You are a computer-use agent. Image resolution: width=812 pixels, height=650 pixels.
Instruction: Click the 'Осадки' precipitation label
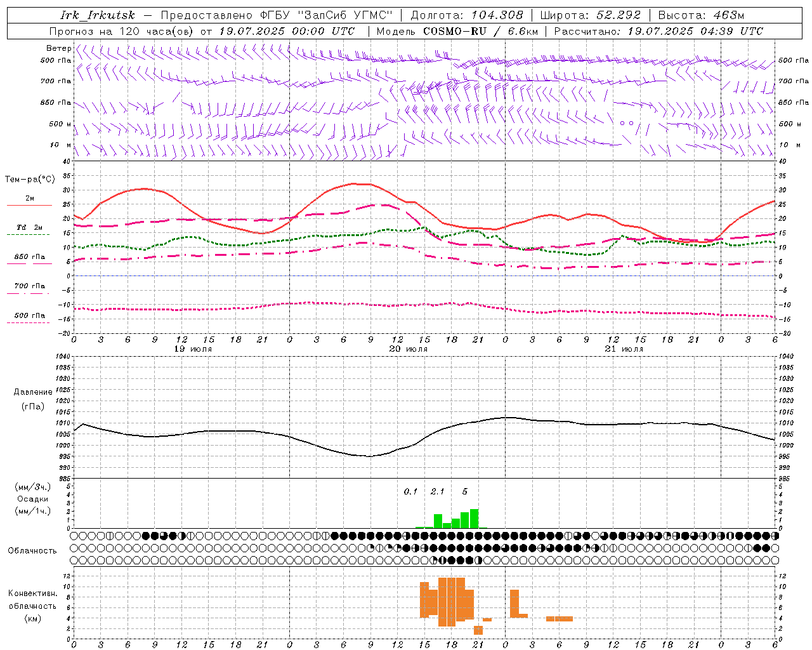33,499
